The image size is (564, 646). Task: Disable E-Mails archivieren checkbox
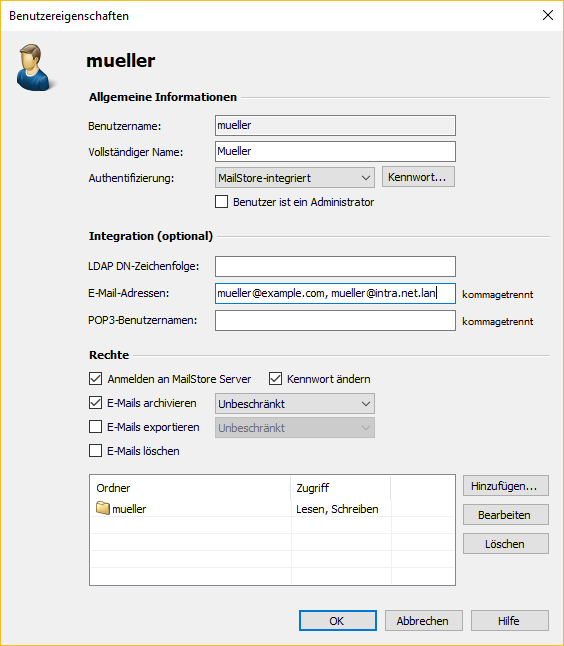click(96, 403)
